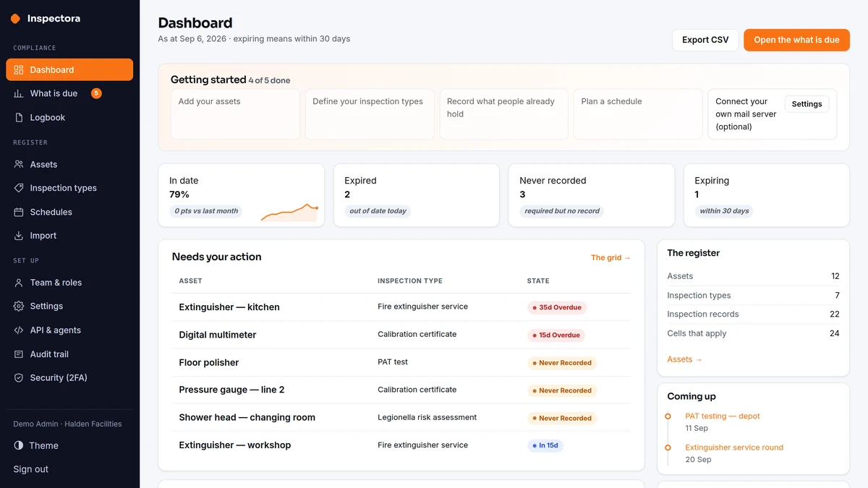
Task: Click the API & agents code icon
Action: point(19,330)
